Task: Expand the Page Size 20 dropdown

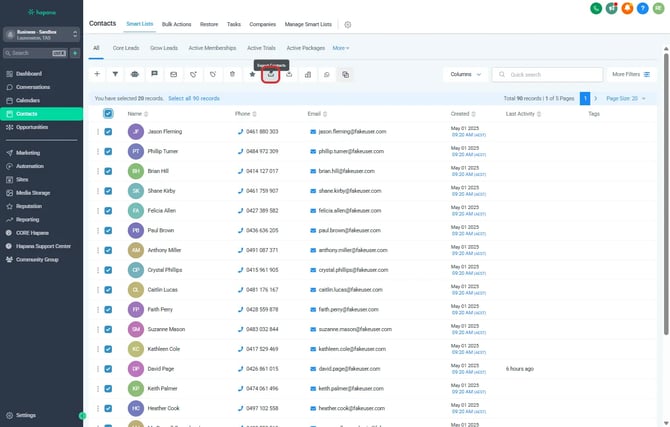Action: 627,99
